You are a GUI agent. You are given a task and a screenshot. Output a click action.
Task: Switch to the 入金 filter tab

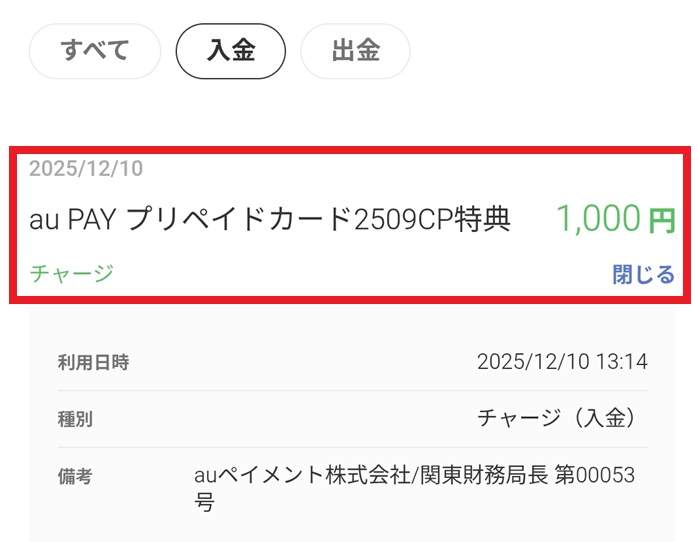tap(231, 51)
